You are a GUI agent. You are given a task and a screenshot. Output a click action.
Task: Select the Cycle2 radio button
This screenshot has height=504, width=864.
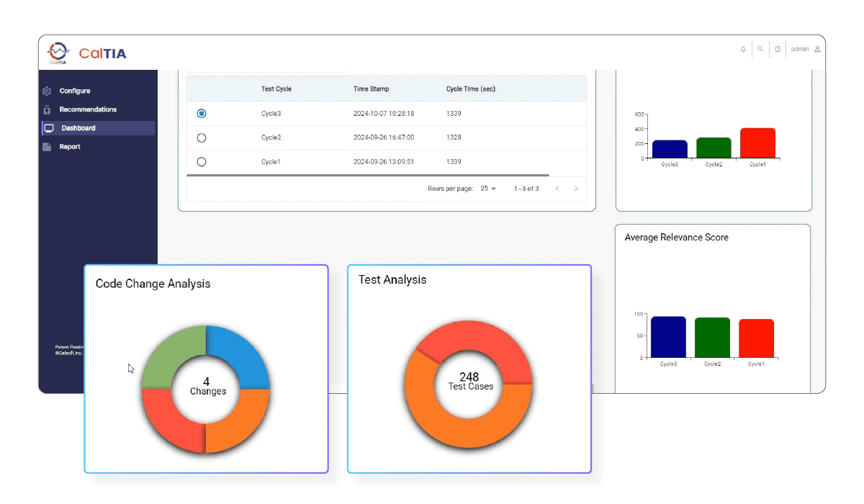[202, 138]
